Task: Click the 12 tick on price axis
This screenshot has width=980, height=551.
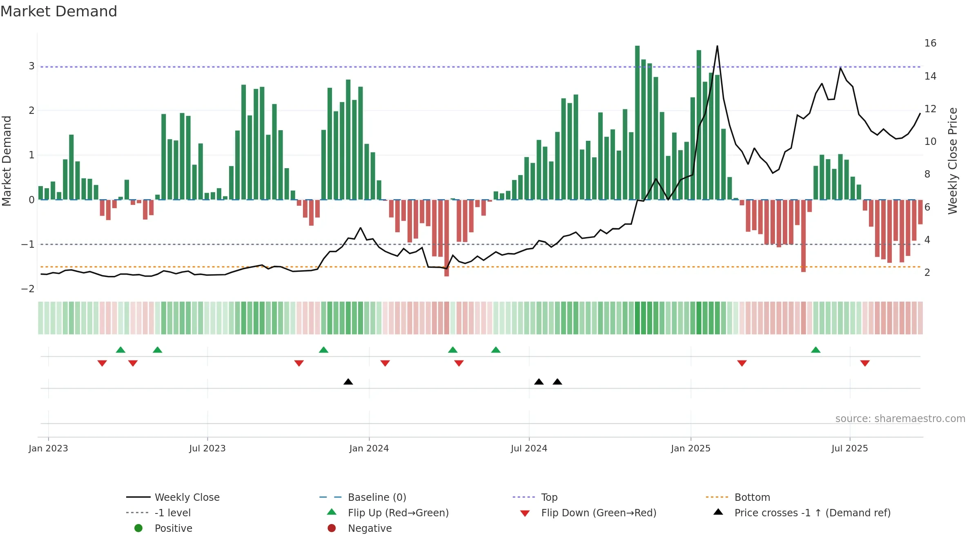Action: click(x=930, y=109)
